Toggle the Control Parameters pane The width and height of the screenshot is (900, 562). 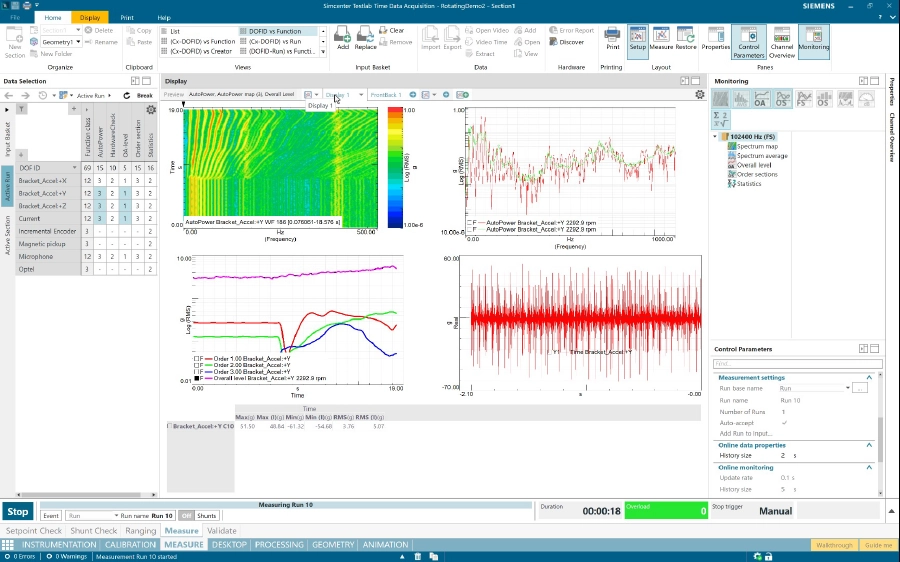point(747,40)
